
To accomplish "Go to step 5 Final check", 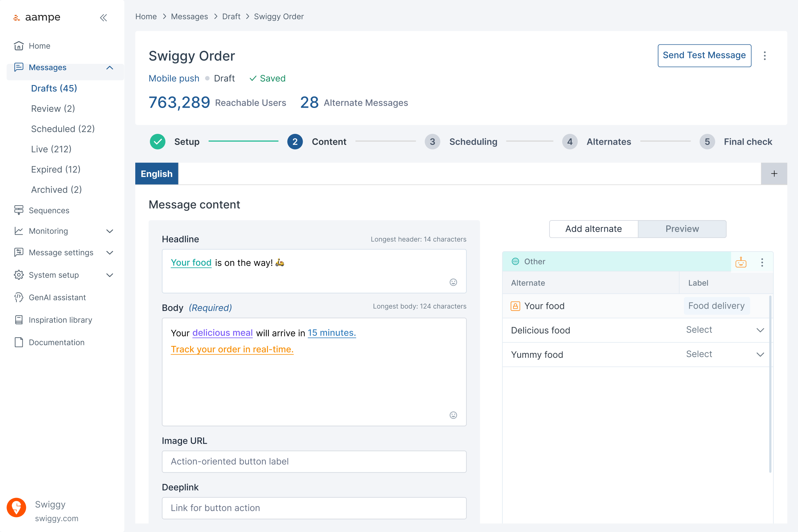I will 735,142.
